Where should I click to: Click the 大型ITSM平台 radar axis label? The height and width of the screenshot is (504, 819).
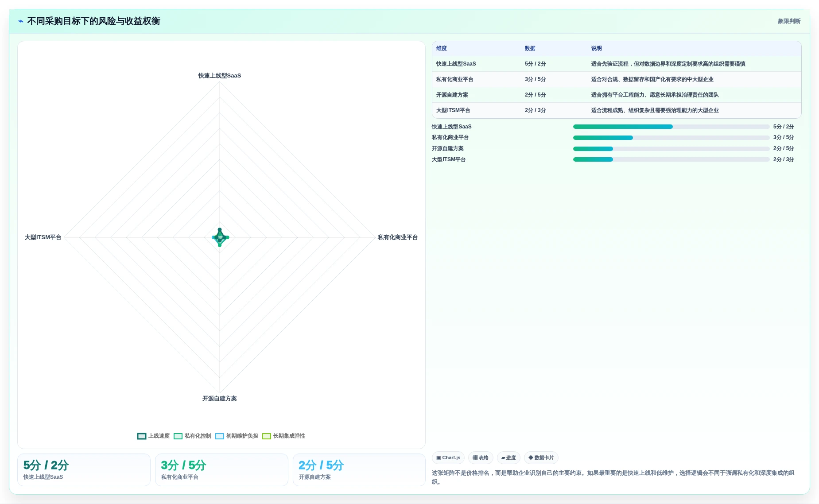pos(43,237)
